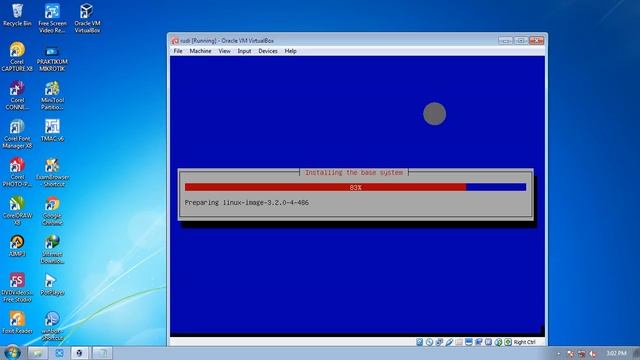Select the Google Chrome desktop icon
Viewport: 640px width, 360px height.
point(52,211)
